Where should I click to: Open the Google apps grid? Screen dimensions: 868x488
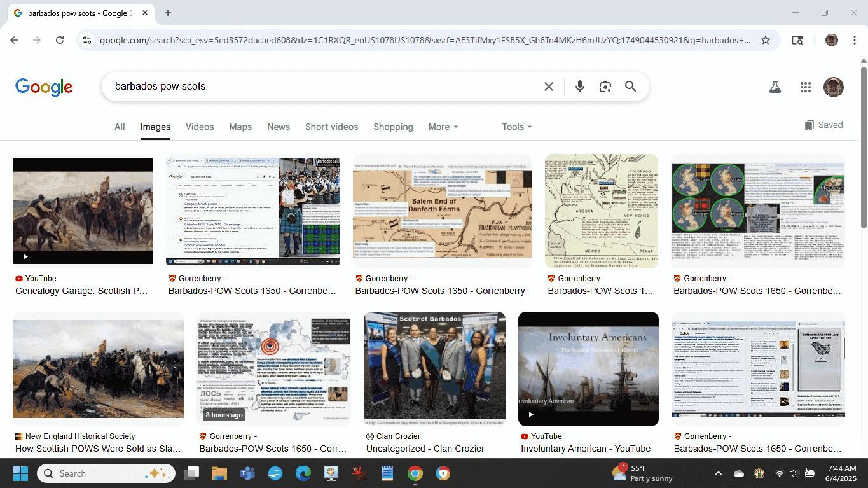click(805, 87)
